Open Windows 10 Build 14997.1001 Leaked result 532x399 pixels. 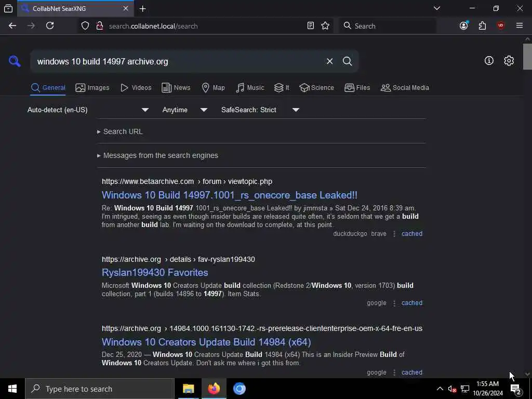pos(229,195)
